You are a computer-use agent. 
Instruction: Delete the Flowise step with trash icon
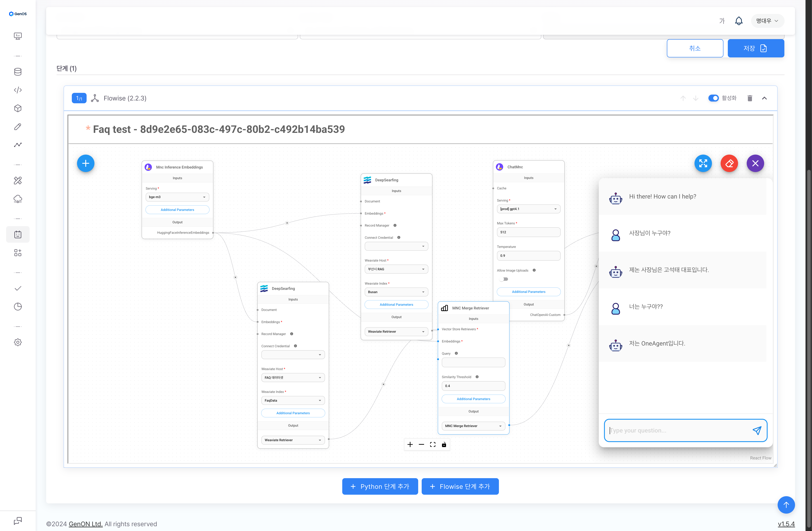coord(750,98)
